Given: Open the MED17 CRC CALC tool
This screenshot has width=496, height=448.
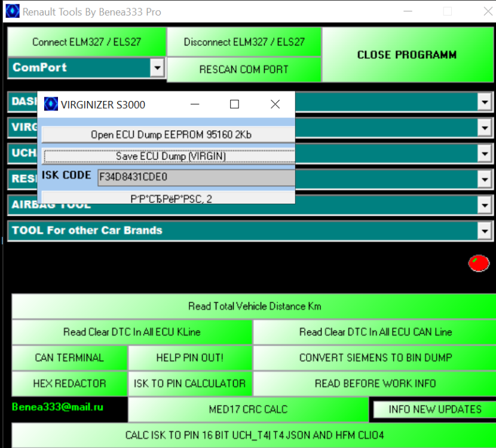Looking at the screenshot, I should pyautogui.click(x=249, y=409).
